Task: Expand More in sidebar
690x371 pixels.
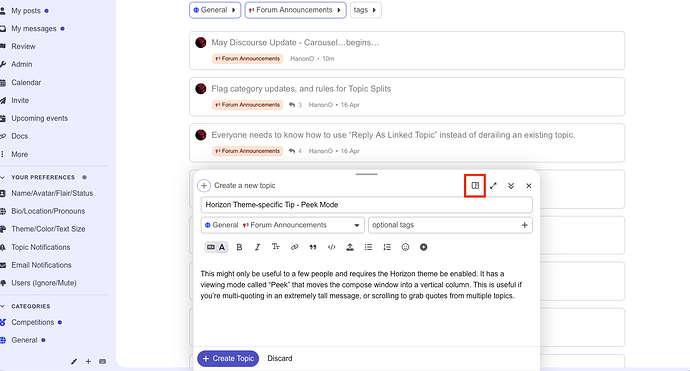Action: click(19, 154)
